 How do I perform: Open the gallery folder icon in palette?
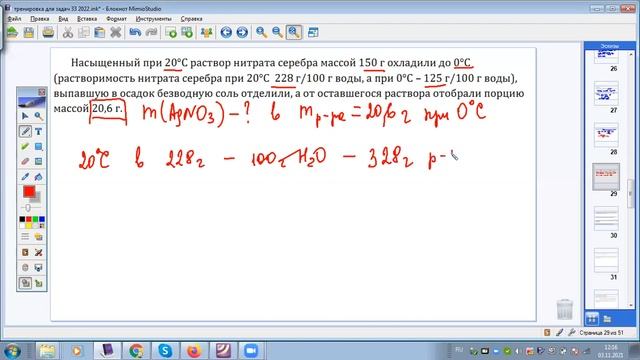[x=38, y=237]
